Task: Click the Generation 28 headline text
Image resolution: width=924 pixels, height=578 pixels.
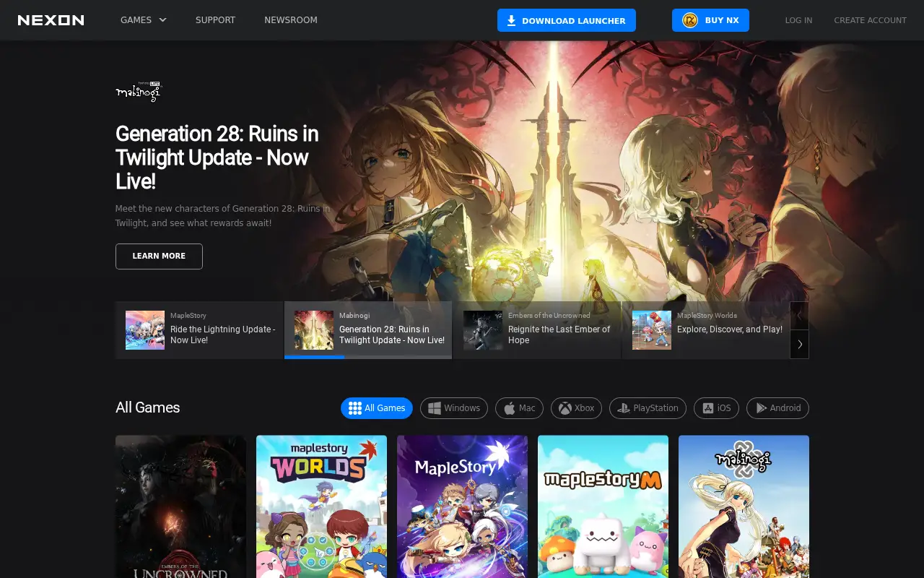Action: coord(217,158)
